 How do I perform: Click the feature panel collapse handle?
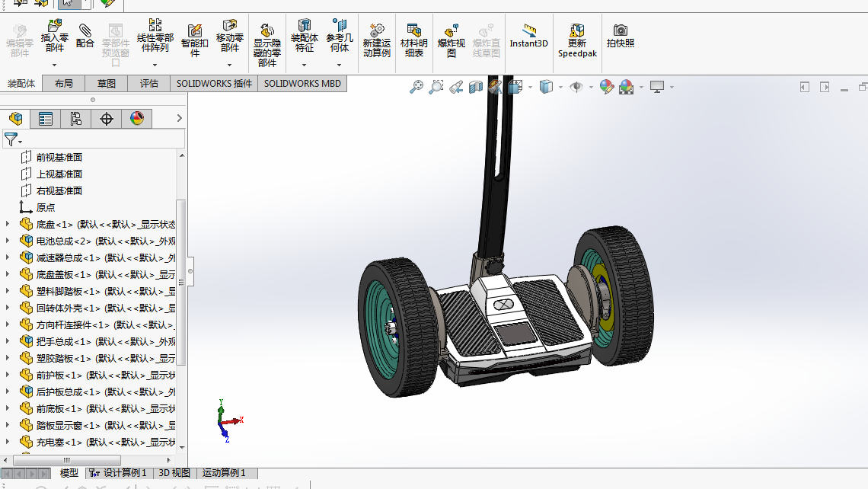tap(190, 271)
